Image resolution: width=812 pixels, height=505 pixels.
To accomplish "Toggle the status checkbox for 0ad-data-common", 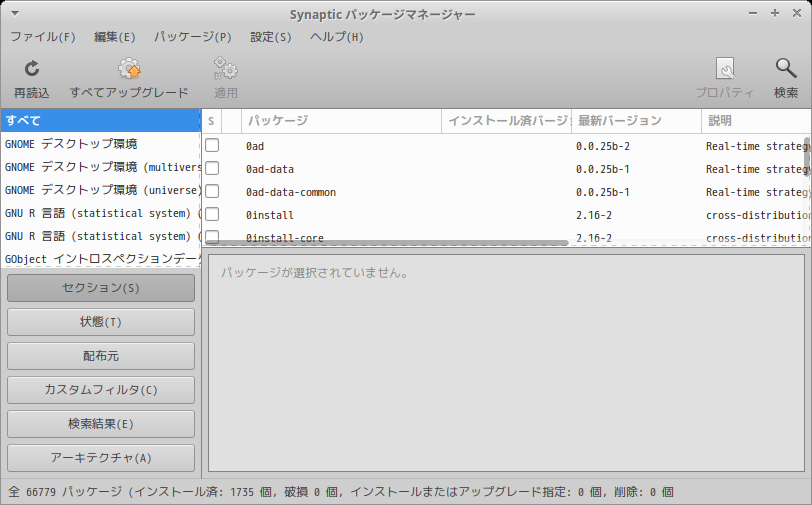I will [212, 191].
